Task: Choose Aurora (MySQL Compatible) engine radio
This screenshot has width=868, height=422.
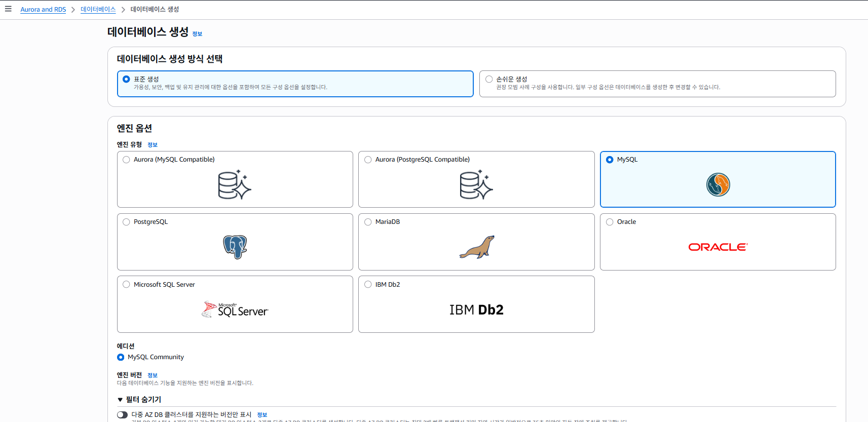Action: point(126,160)
